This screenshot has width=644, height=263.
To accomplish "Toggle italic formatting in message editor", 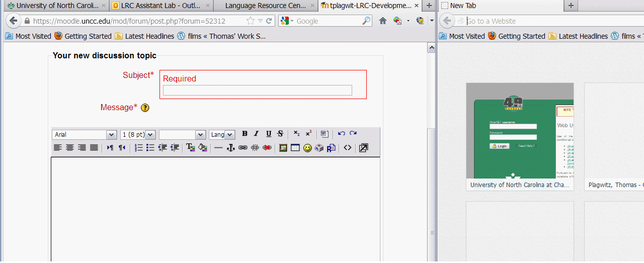I will (256, 134).
